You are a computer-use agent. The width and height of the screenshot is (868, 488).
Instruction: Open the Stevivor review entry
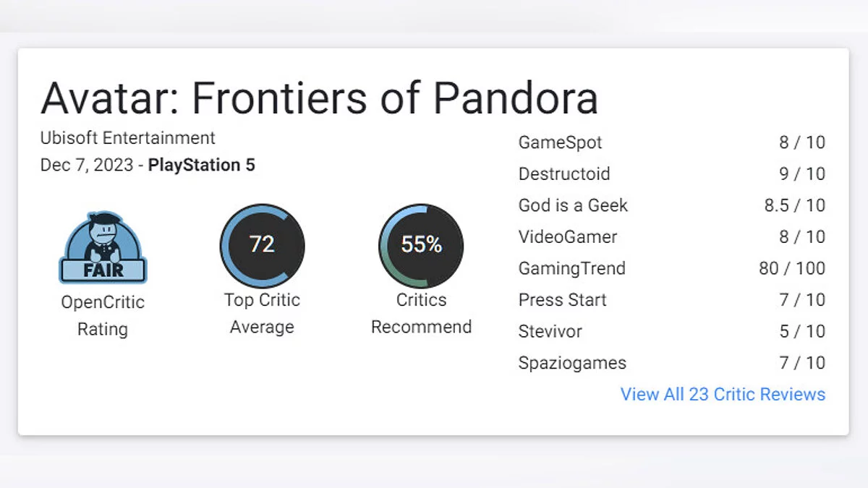(x=550, y=331)
